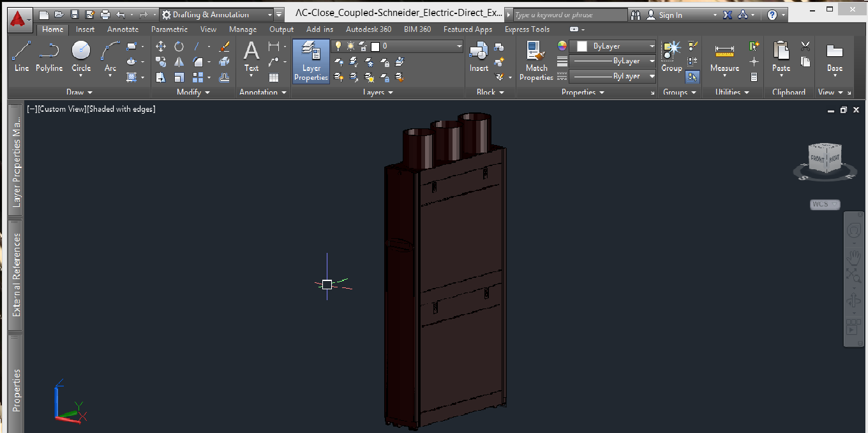The image size is (868, 433).
Task: Open the Quick Calculator
Action: click(754, 77)
